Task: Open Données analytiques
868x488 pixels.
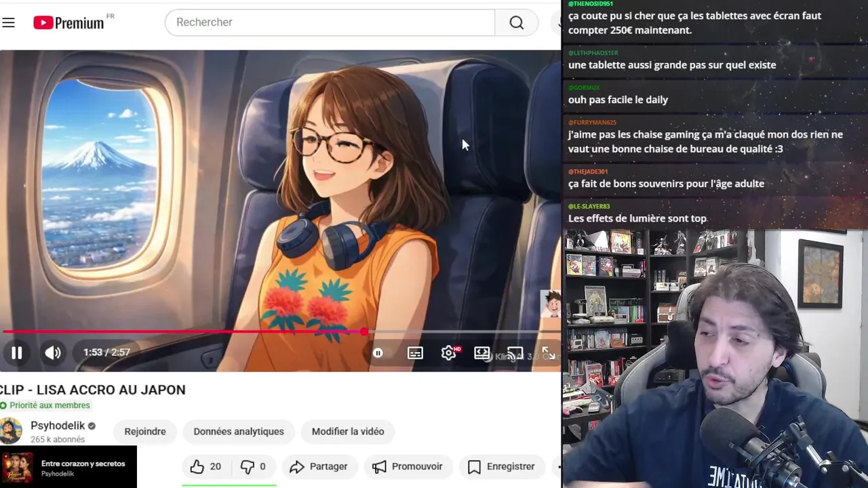Action: click(239, 432)
